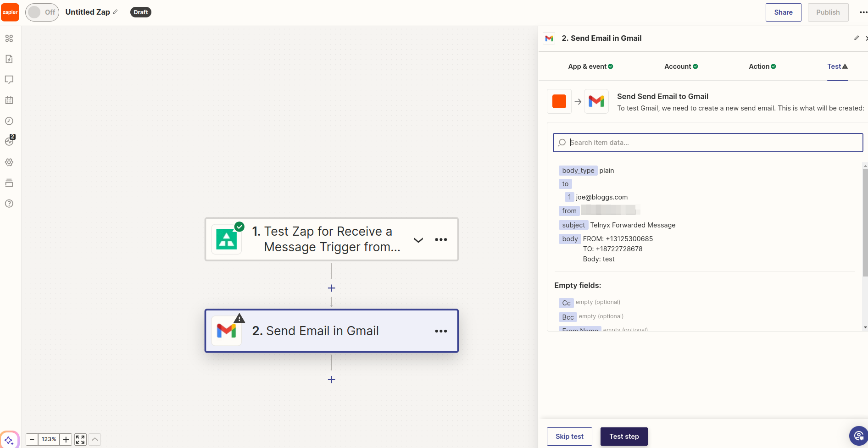Click the orange source app square

[559, 101]
